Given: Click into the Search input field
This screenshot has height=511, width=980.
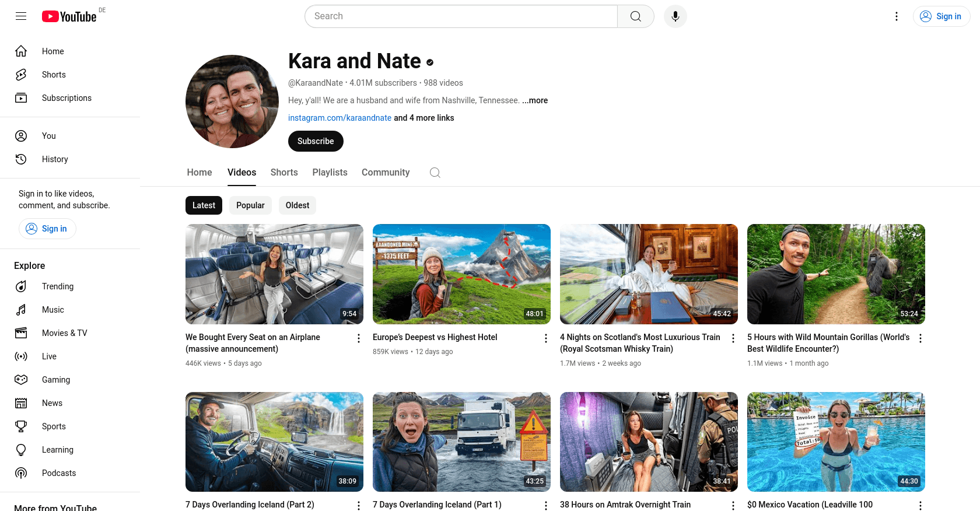Looking at the screenshot, I should tap(461, 16).
